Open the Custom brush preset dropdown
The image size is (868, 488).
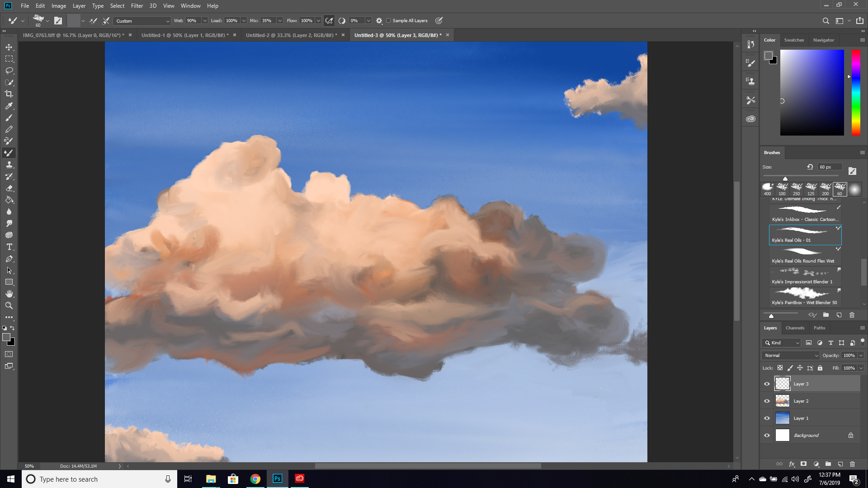142,21
